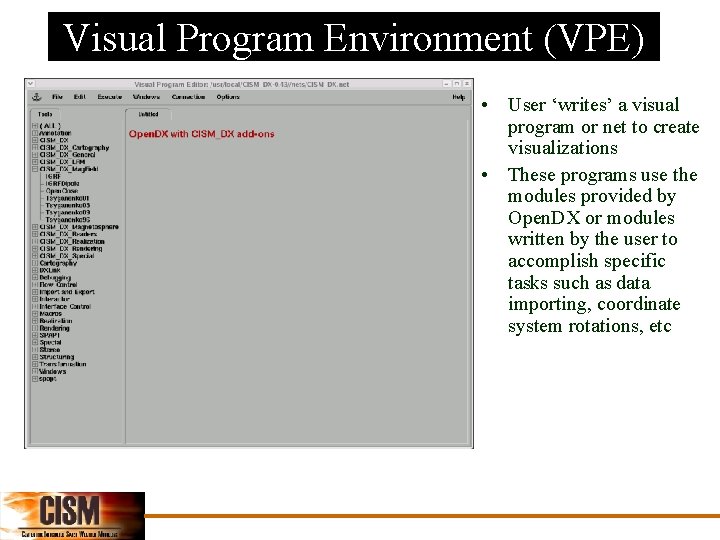Expand the Rendering category
720x540 pixels.
pyautogui.click(x=35, y=328)
